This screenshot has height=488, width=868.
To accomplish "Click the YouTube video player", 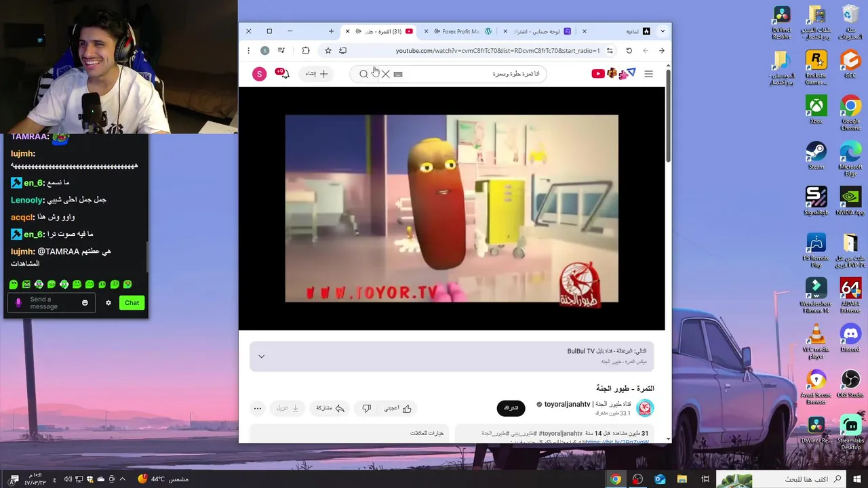I will coord(452,208).
